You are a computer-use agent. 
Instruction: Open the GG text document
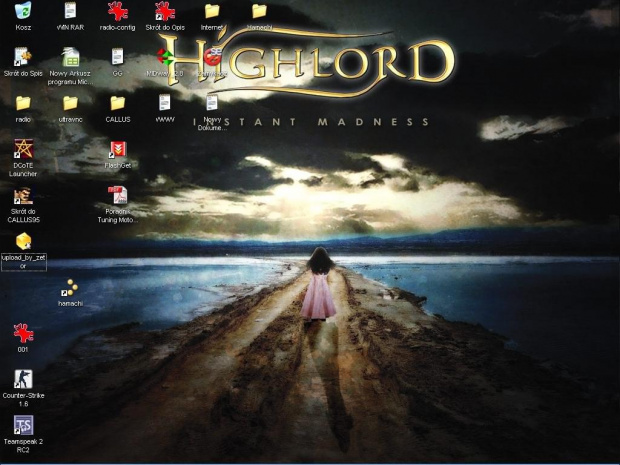[117, 58]
